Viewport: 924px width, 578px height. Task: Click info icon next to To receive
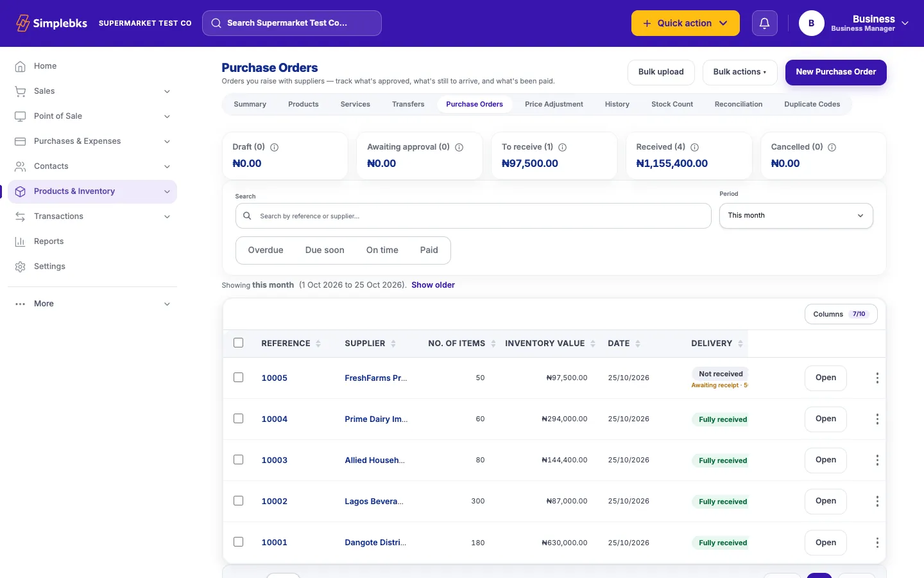pos(563,147)
